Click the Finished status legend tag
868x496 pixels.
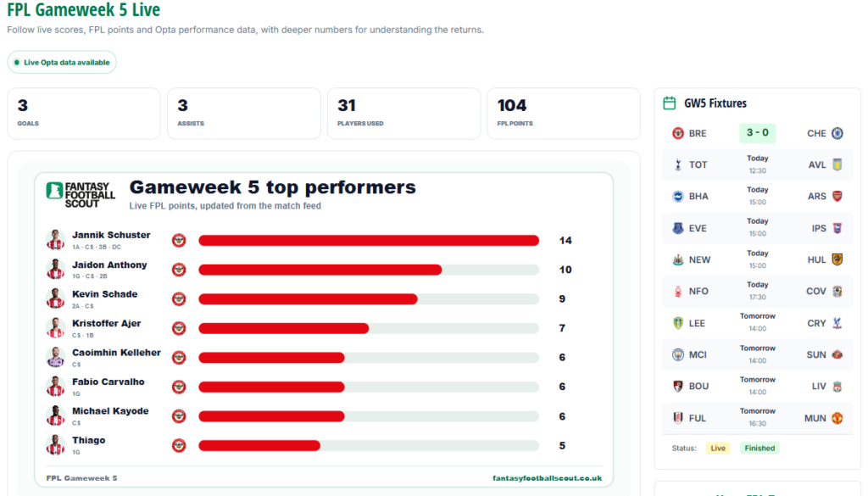tap(759, 449)
